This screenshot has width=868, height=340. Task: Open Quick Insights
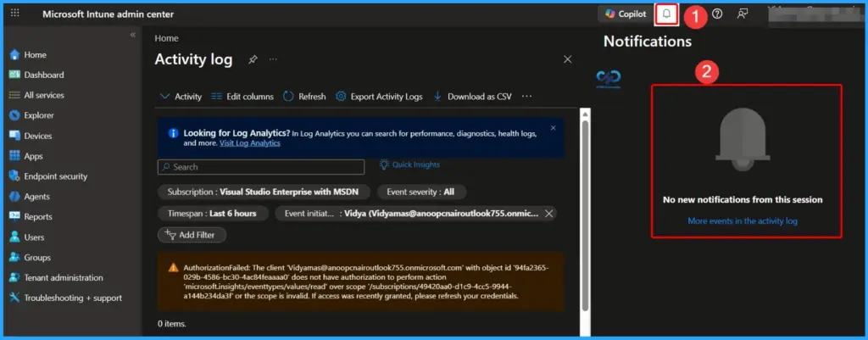click(409, 164)
